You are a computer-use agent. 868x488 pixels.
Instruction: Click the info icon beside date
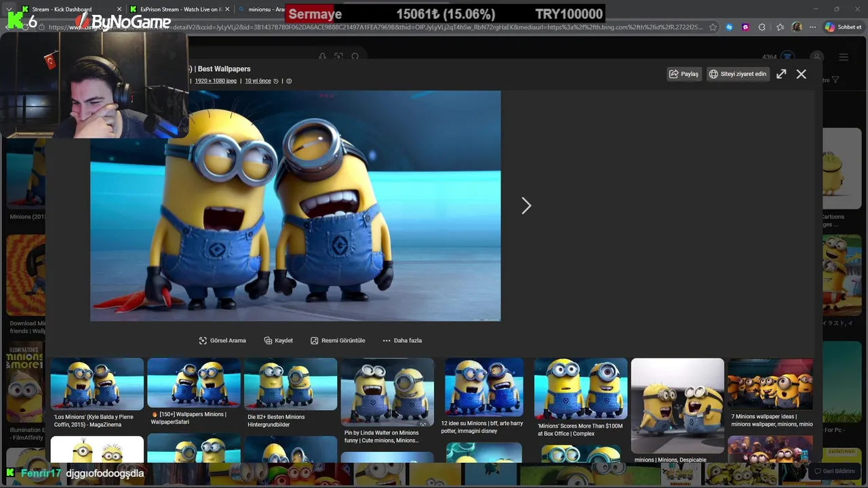(289, 81)
